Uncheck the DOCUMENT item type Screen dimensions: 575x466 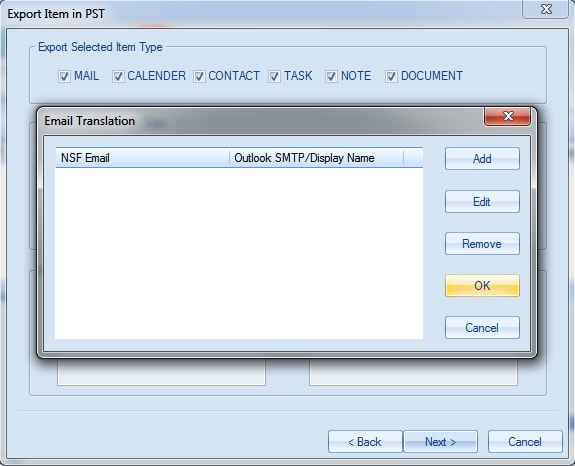coord(391,77)
